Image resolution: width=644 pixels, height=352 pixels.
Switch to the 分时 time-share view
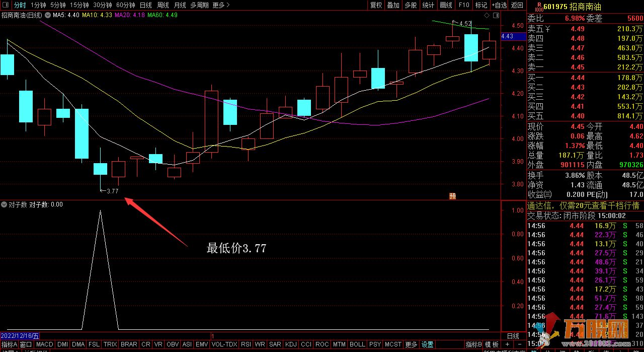[20, 5]
